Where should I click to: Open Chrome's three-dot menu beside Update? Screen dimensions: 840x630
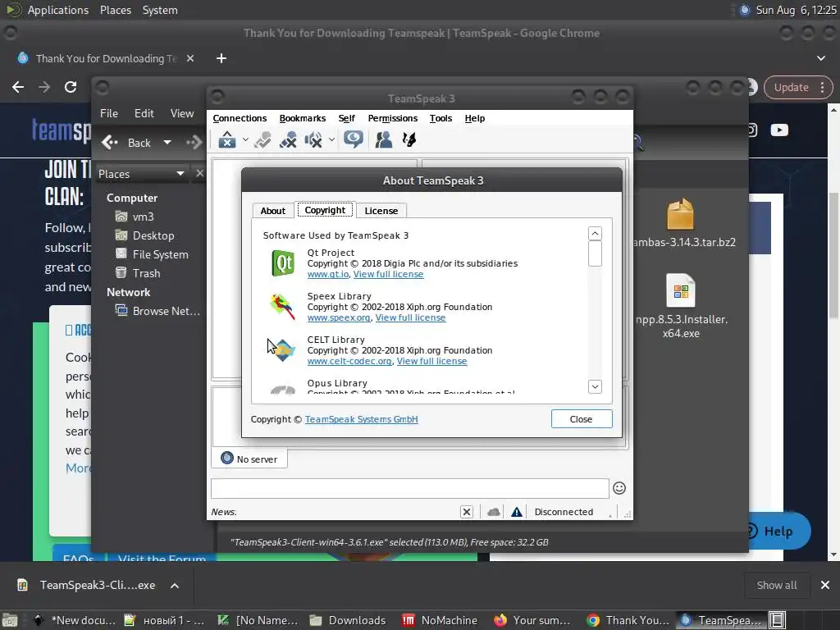[822, 87]
